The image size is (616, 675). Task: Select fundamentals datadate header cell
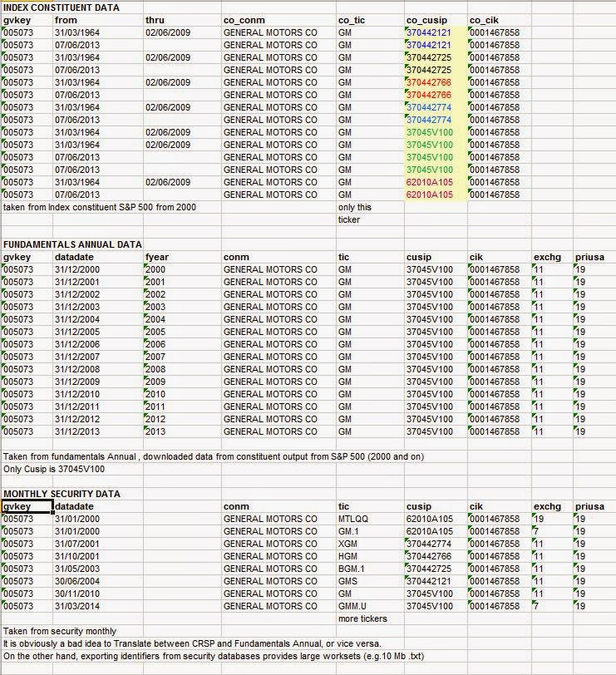(x=98, y=257)
